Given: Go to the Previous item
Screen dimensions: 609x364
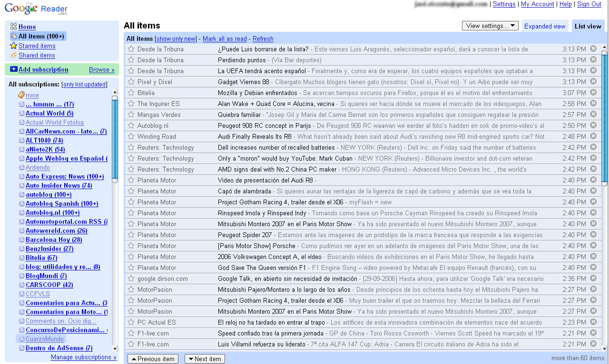Looking at the screenshot, I should pyautogui.click(x=153, y=359).
